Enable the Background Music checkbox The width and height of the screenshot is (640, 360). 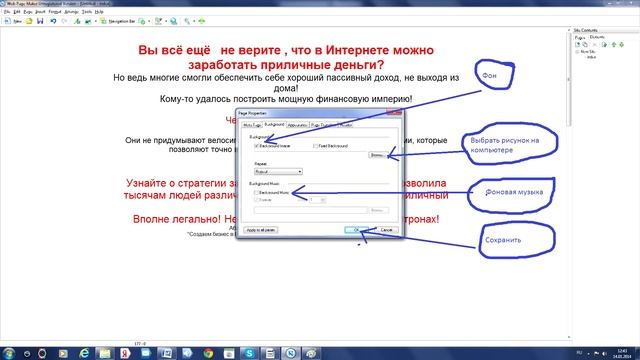point(257,192)
